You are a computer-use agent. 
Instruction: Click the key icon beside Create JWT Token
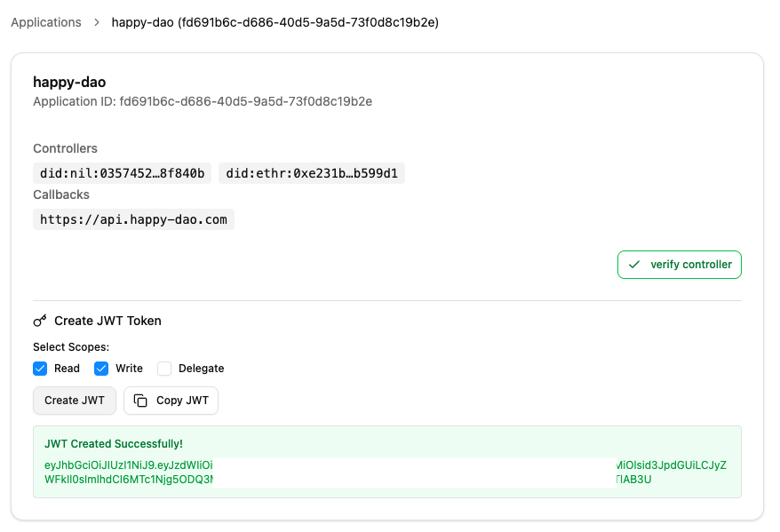40,321
